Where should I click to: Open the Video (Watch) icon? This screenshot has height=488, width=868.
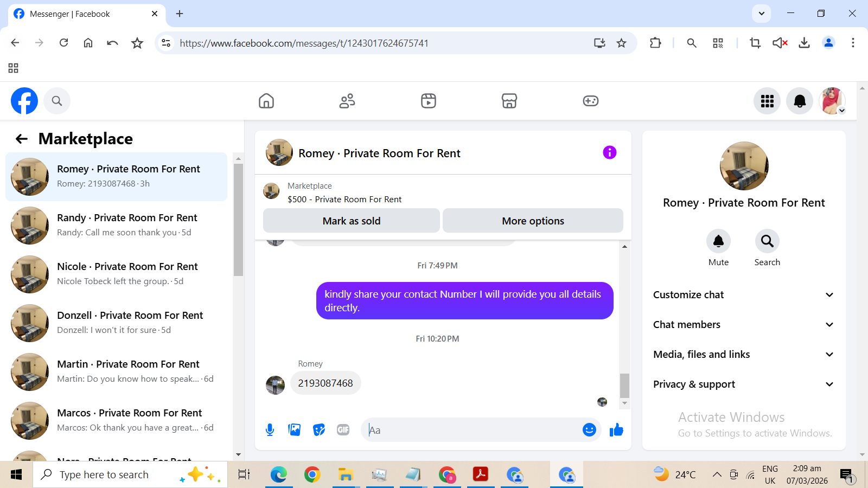(429, 101)
